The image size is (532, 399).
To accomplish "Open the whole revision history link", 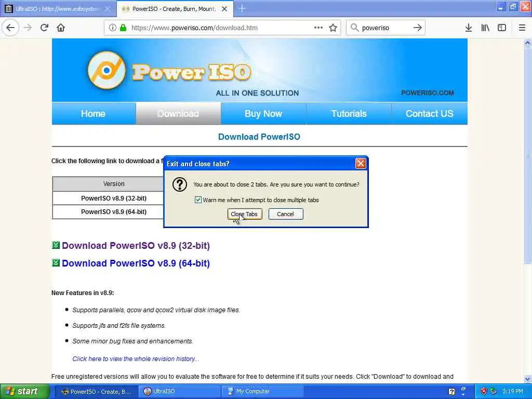I will tap(136, 359).
